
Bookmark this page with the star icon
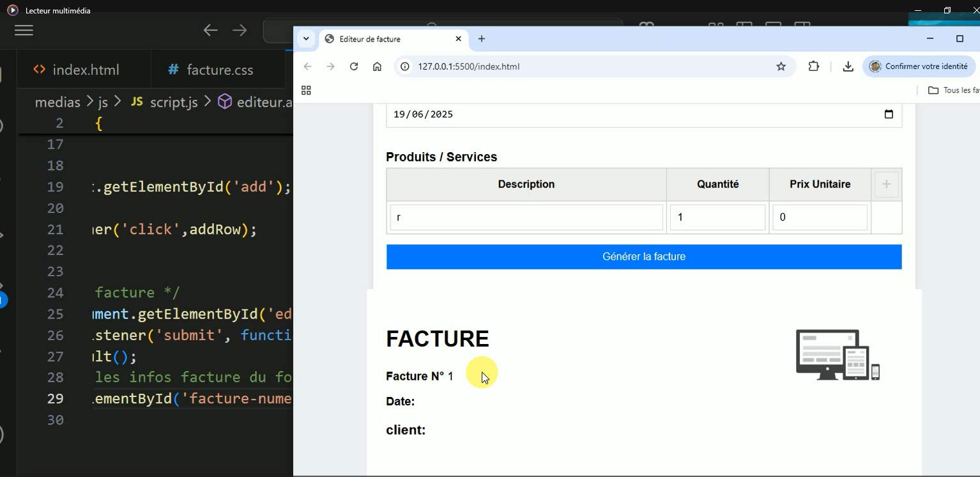pyautogui.click(x=781, y=66)
